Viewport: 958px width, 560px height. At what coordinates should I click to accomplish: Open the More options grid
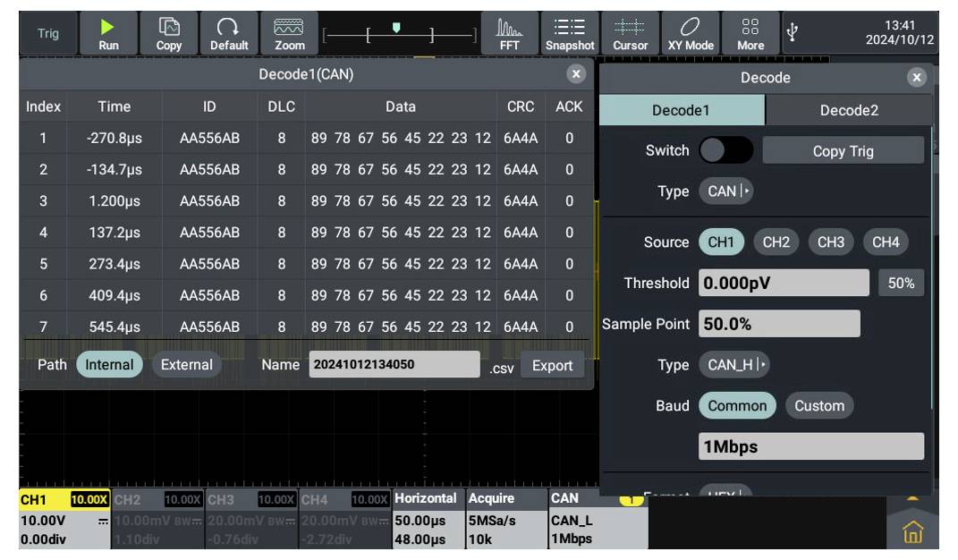pos(750,33)
